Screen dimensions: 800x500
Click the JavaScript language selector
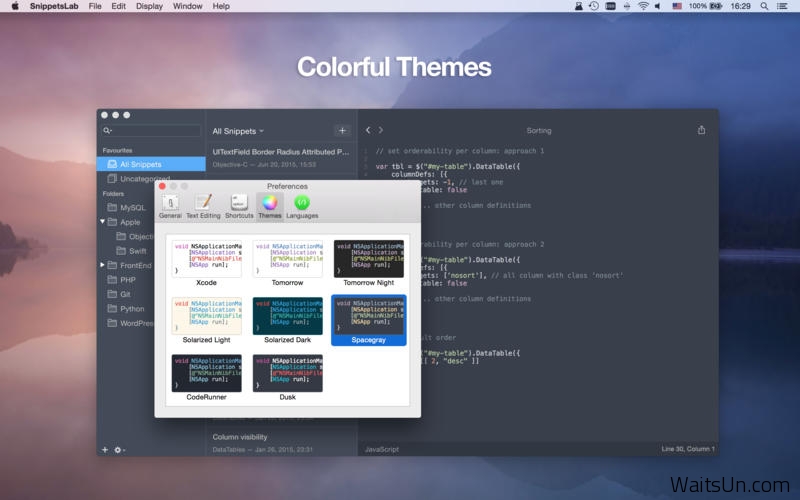pyautogui.click(x=382, y=449)
